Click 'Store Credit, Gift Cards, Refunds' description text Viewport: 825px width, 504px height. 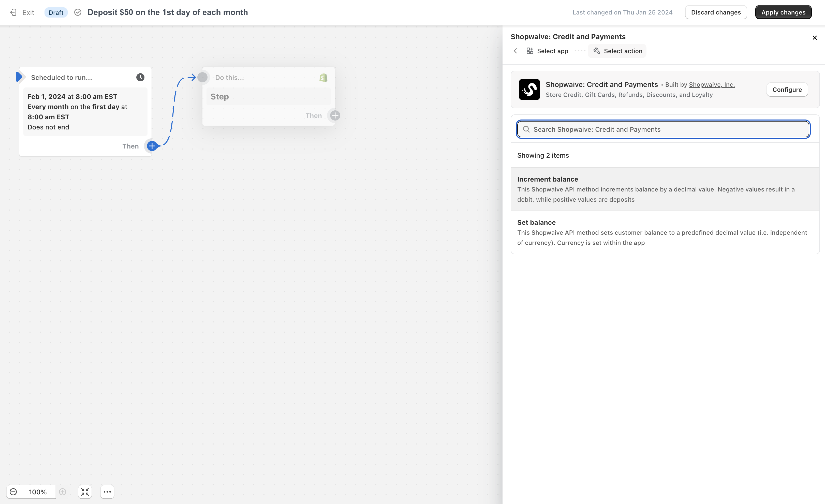[629, 95]
